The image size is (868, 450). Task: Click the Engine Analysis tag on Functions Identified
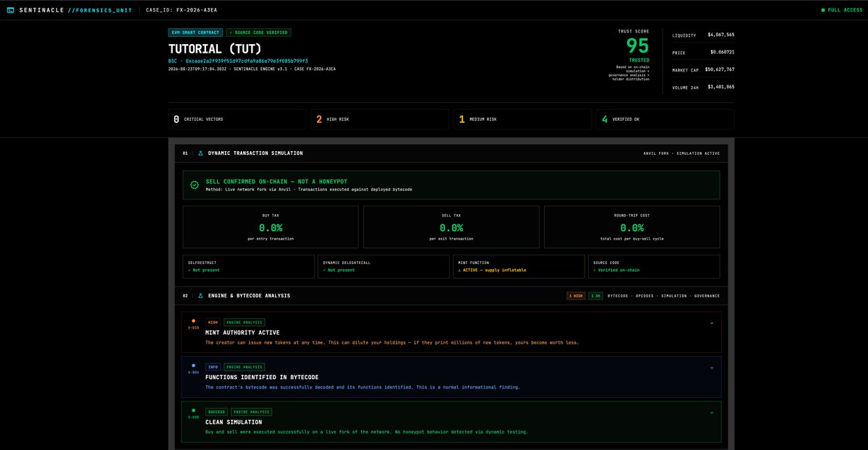244,368
